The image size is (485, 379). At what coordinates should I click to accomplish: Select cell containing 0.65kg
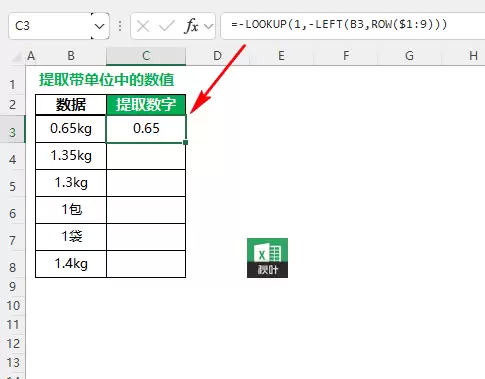tap(71, 129)
